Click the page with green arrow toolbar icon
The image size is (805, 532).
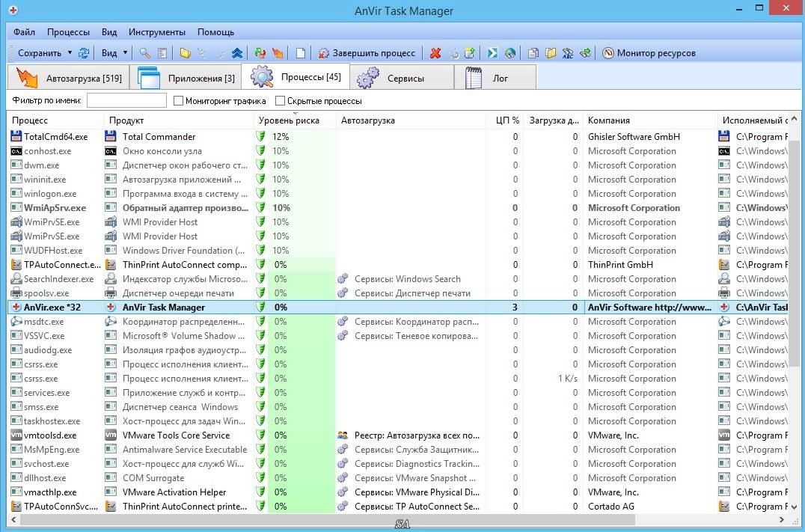point(469,53)
